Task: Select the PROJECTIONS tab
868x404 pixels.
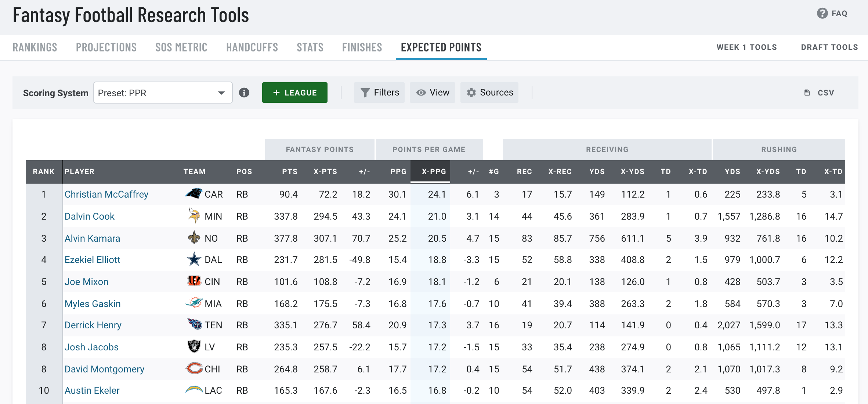Action: 106,47
